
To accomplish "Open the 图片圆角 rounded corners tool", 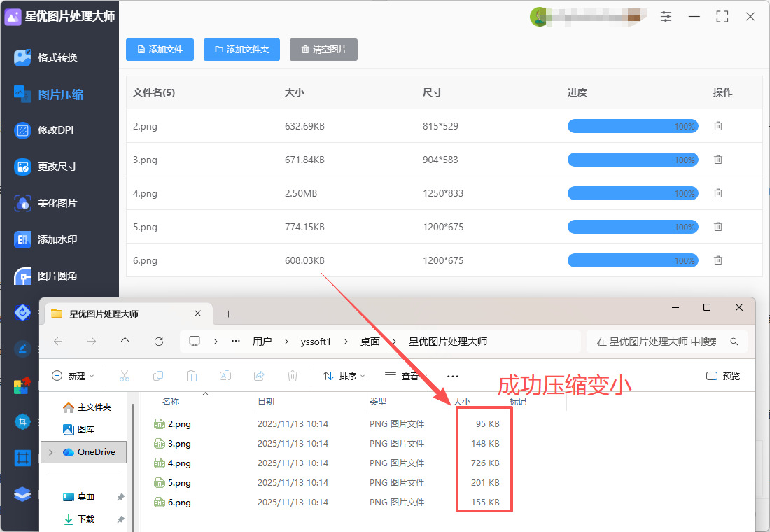I will click(45, 276).
